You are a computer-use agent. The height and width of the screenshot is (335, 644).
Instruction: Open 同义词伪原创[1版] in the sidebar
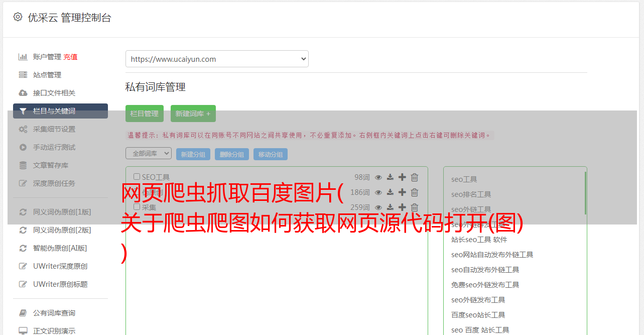click(x=62, y=212)
